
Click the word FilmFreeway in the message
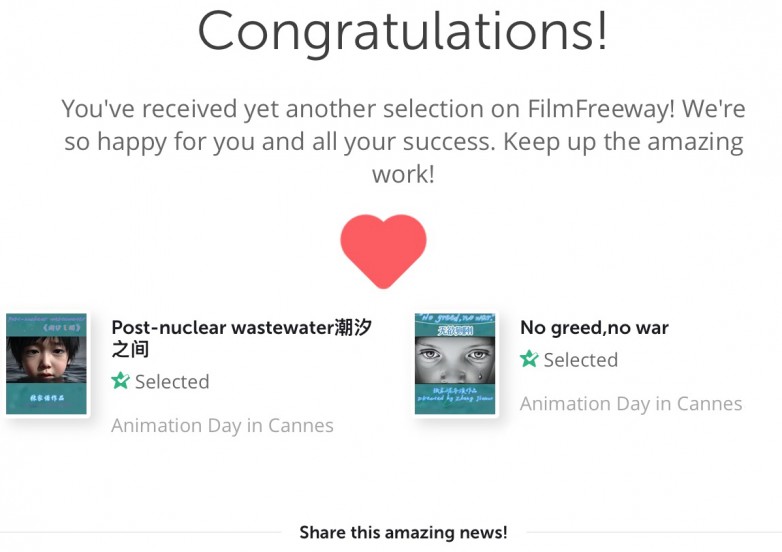click(x=601, y=109)
